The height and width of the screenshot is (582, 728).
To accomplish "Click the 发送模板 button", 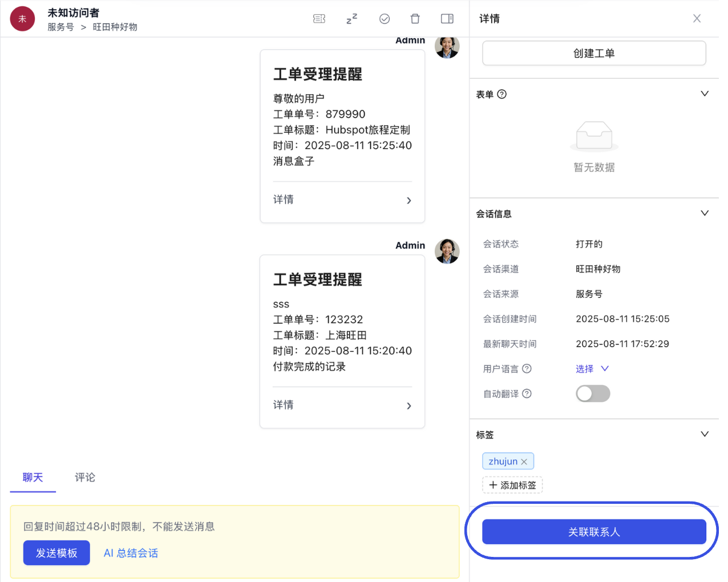I will (x=56, y=552).
